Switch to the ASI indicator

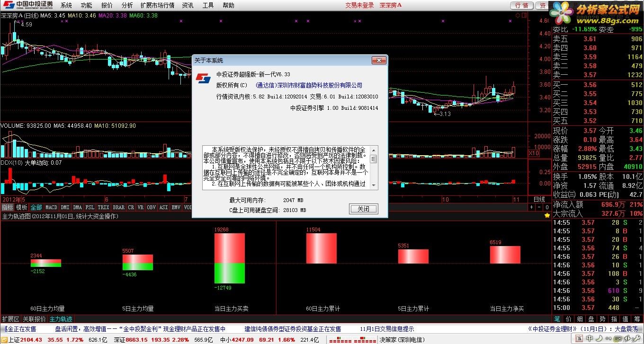coord(164,207)
